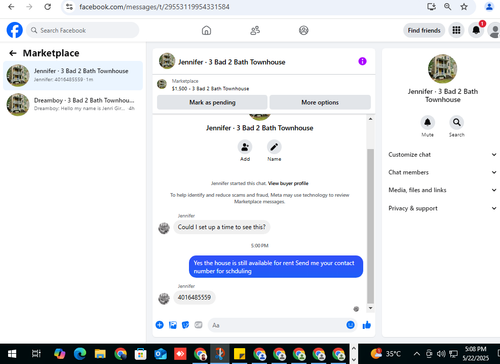Open Chrome profile icon

(x=489, y=7)
